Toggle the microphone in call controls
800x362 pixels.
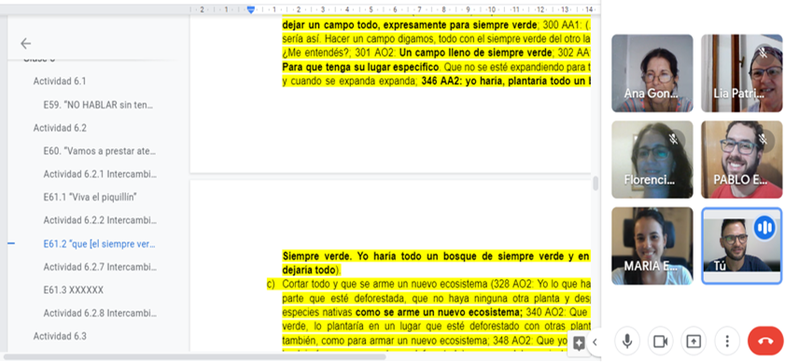[x=627, y=341]
